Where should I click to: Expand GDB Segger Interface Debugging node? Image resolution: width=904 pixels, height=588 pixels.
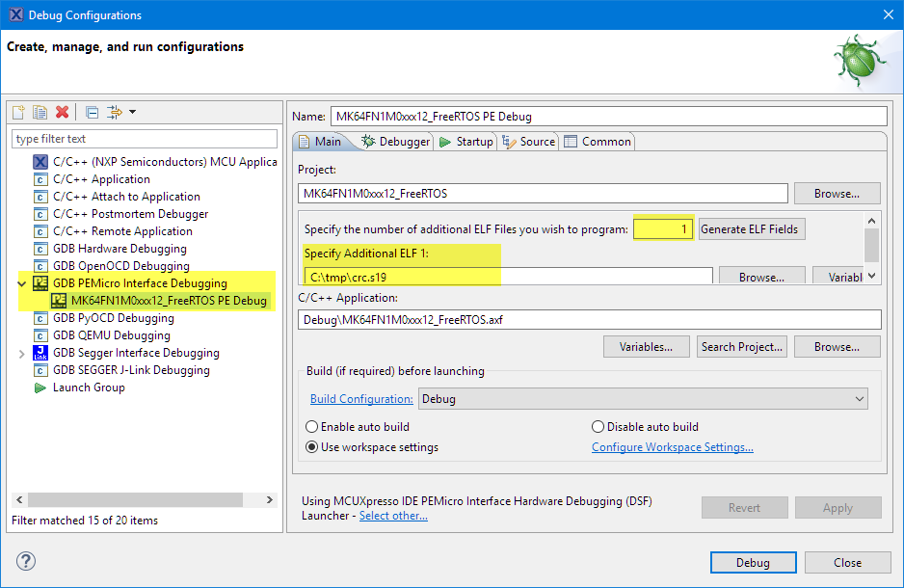pos(22,353)
